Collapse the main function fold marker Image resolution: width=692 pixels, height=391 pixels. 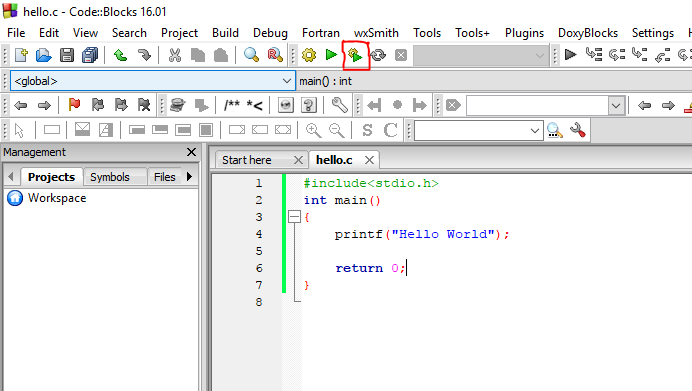click(x=294, y=217)
